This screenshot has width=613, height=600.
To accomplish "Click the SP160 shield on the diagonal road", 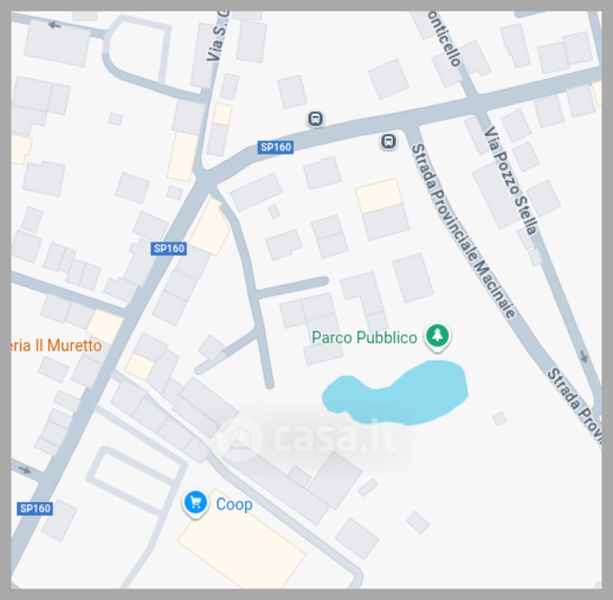I will tap(168, 249).
